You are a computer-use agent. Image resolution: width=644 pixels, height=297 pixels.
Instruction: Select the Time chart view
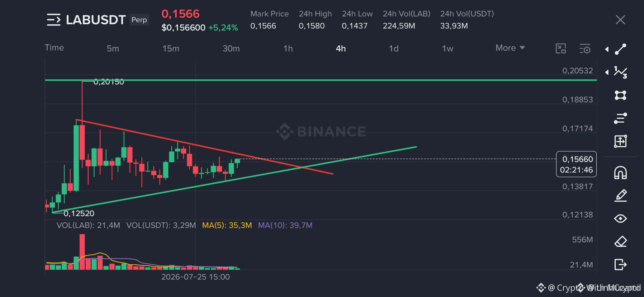[54, 48]
